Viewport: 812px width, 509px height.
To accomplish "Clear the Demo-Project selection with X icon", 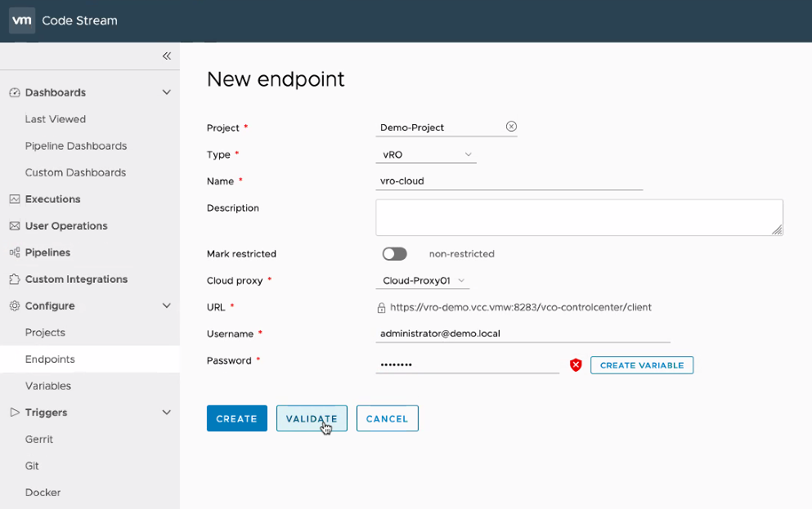I will (511, 127).
